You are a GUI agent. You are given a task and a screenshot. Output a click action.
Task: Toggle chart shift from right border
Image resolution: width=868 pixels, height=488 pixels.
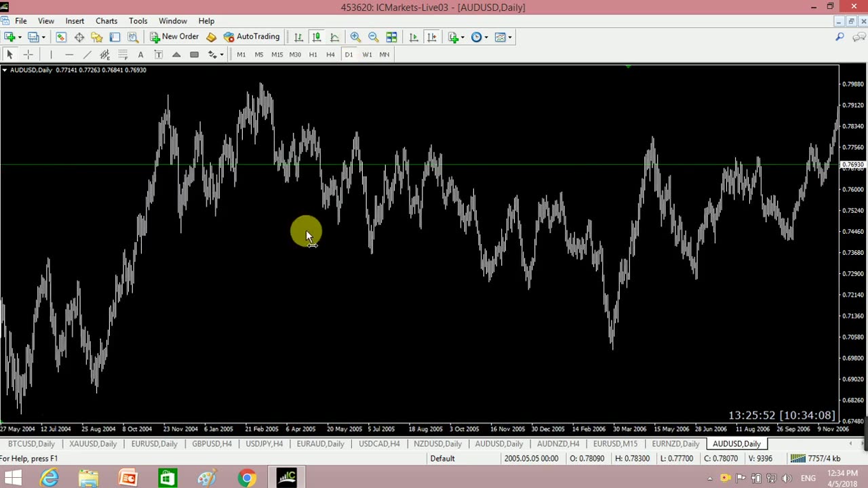click(x=431, y=37)
